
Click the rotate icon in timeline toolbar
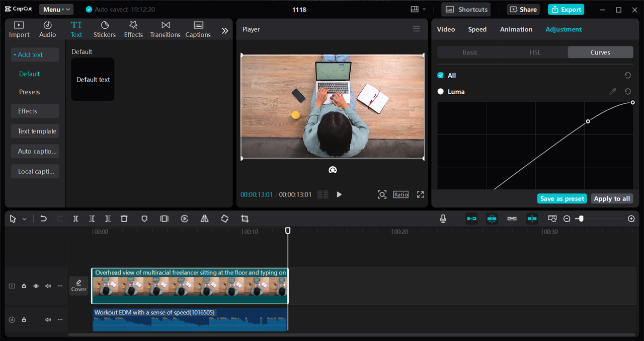coord(224,219)
